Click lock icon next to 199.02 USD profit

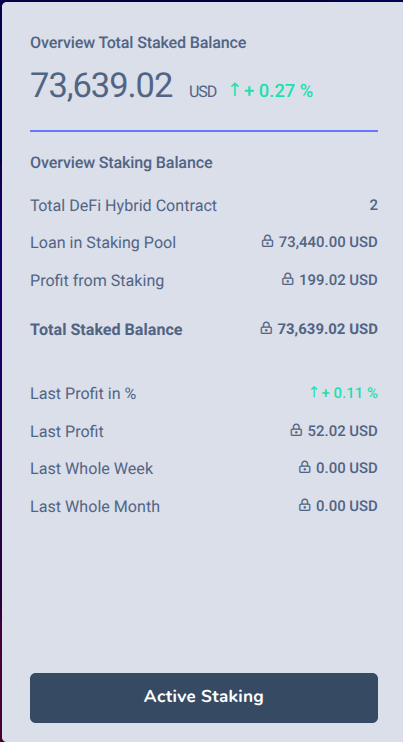pyautogui.click(x=288, y=279)
